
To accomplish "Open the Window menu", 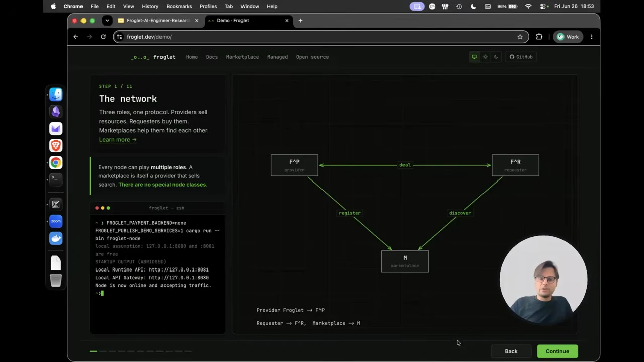I will 250,6.
